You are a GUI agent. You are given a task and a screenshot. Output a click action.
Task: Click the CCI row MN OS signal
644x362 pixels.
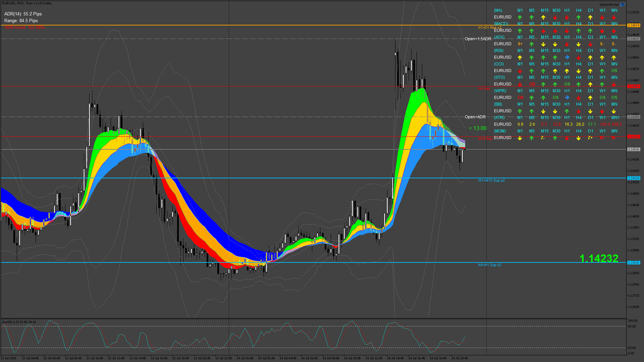pyautogui.click(x=614, y=71)
